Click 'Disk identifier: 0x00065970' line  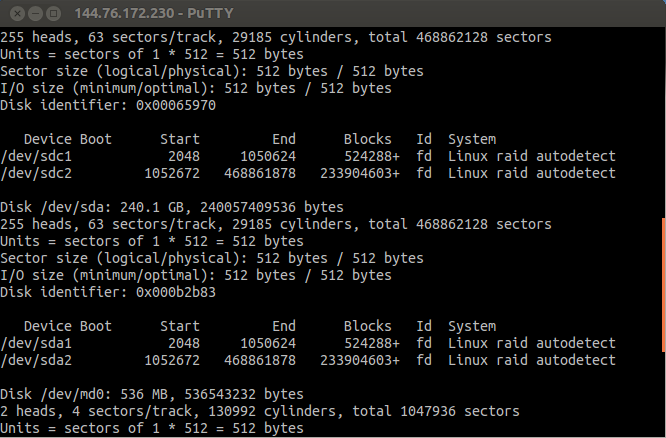point(108,105)
